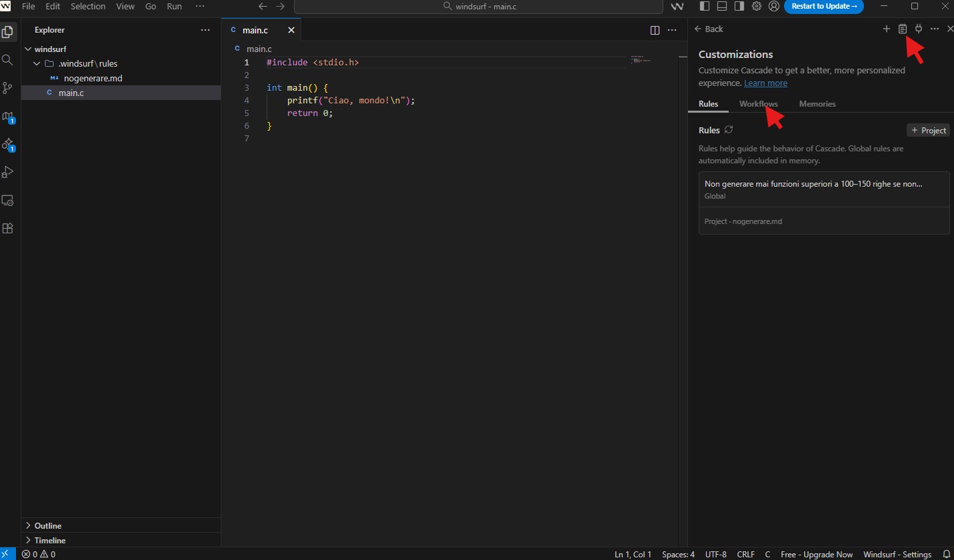Screen dimensions: 954x560
Task: Click the Customizations notepad icon in Cascade header
Action: coord(902,29)
